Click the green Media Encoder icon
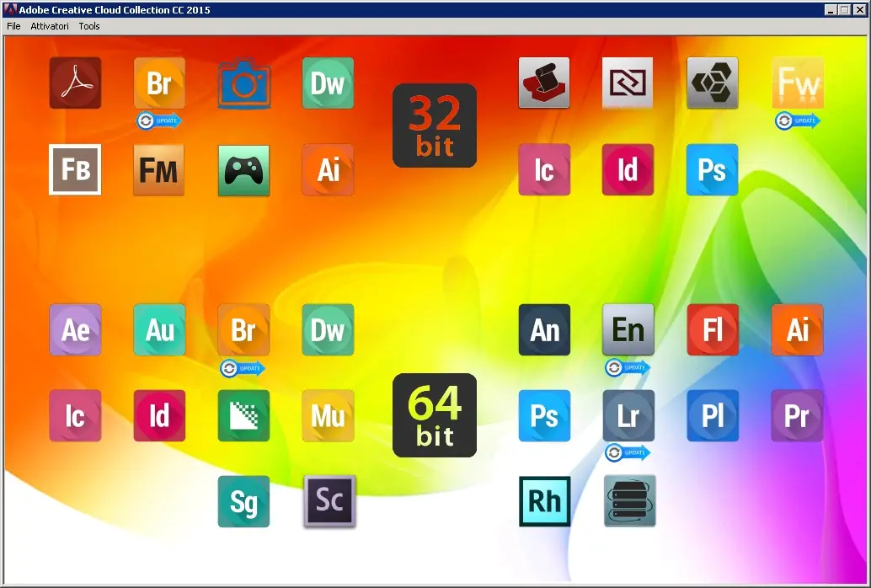 [243, 415]
